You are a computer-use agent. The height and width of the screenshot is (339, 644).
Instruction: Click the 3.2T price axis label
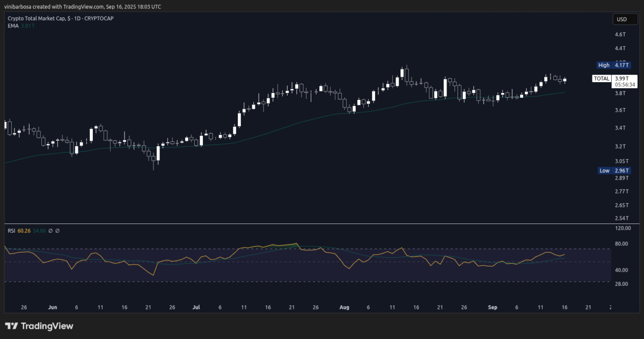620,146
